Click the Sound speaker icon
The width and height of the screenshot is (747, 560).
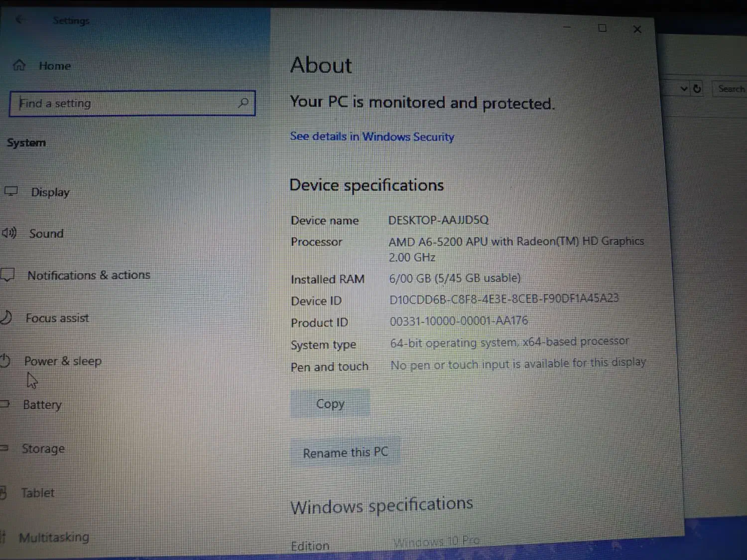coord(9,233)
